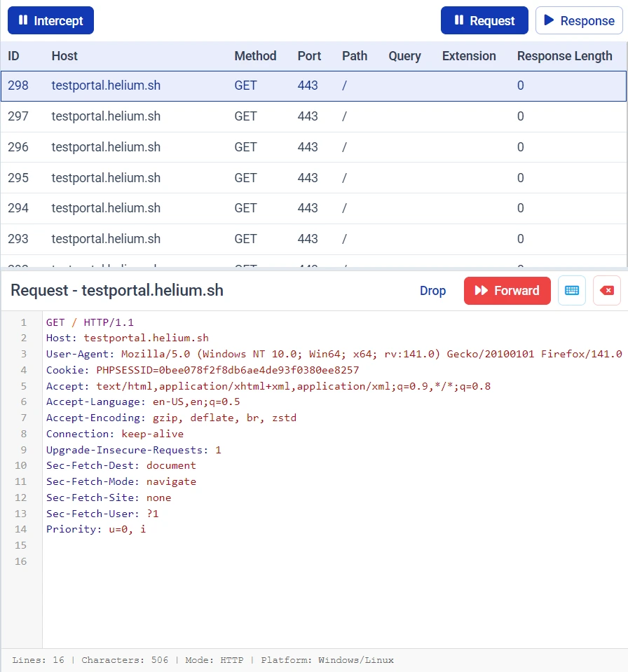This screenshot has width=628, height=672.
Task: Click the Sec-Fetch-User line
Action: (102, 514)
